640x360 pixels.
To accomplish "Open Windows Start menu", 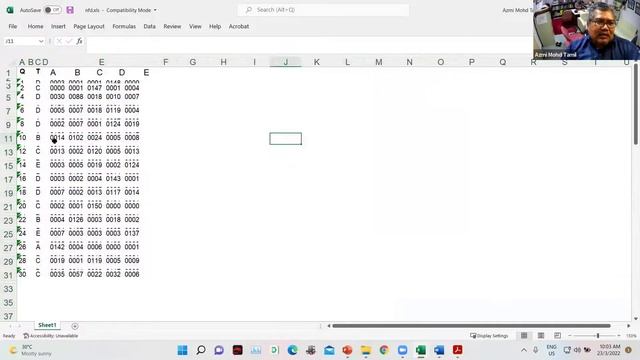I will 182,350.
